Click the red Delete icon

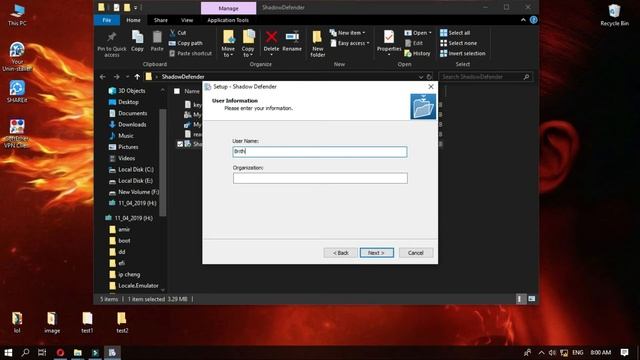coord(271,37)
